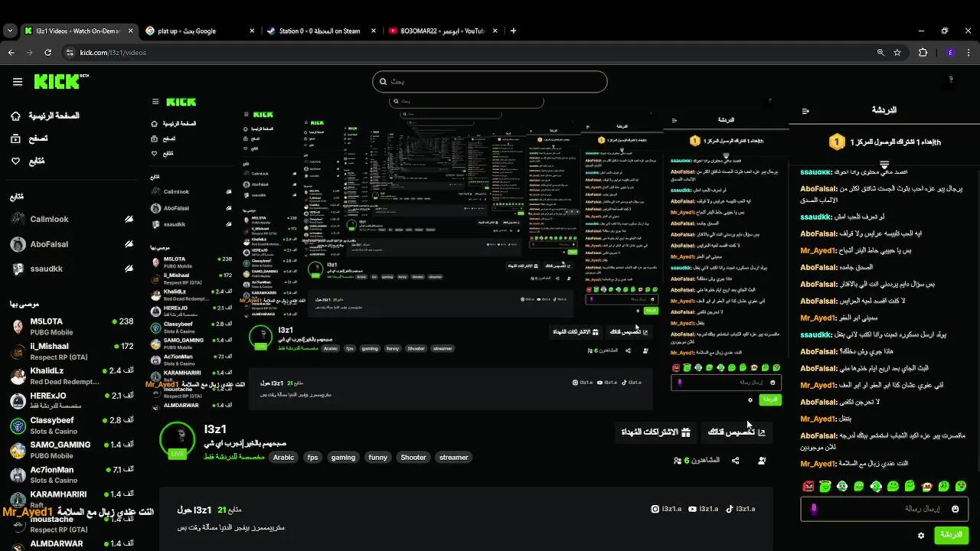Image resolution: width=980 pixels, height=551 pixels.
Task: Select the fps tag chip
Action: point(312,458)
